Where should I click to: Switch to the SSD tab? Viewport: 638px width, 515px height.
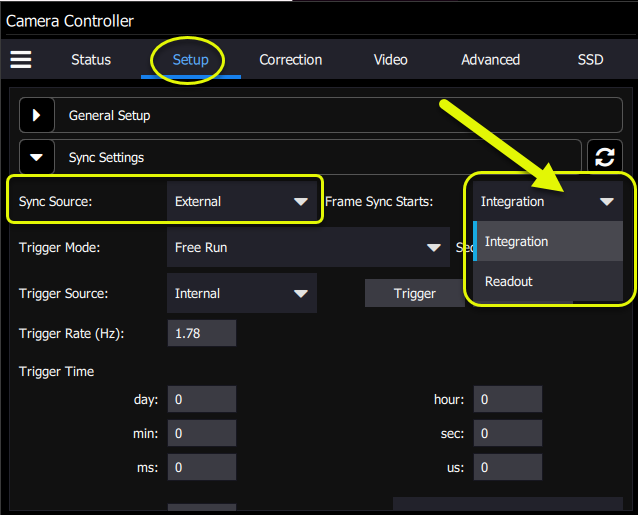point(590,60)
